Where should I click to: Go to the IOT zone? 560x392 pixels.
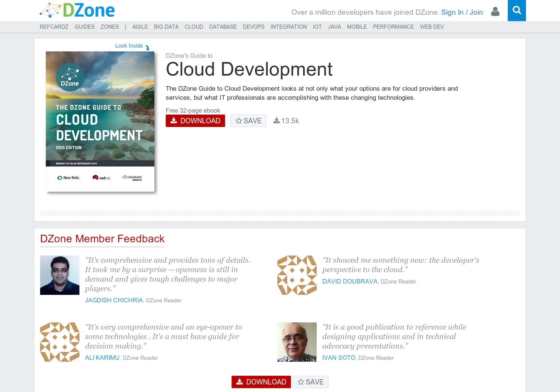[317, 27]
